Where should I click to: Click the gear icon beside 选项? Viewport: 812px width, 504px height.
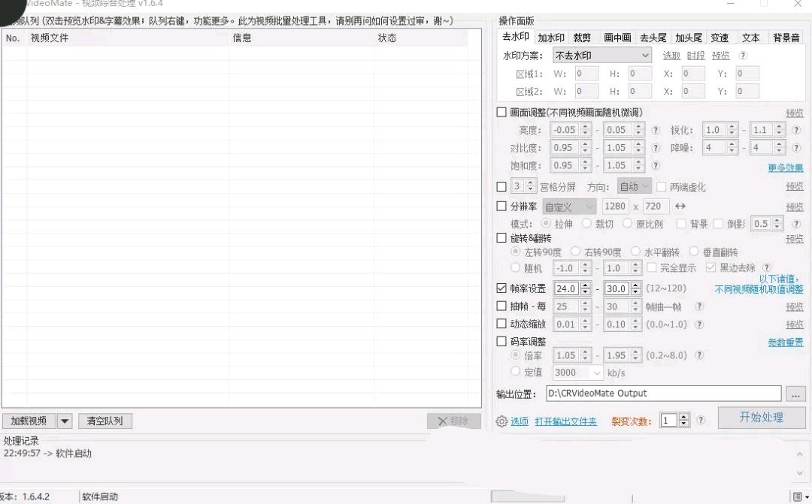[501, 421]
